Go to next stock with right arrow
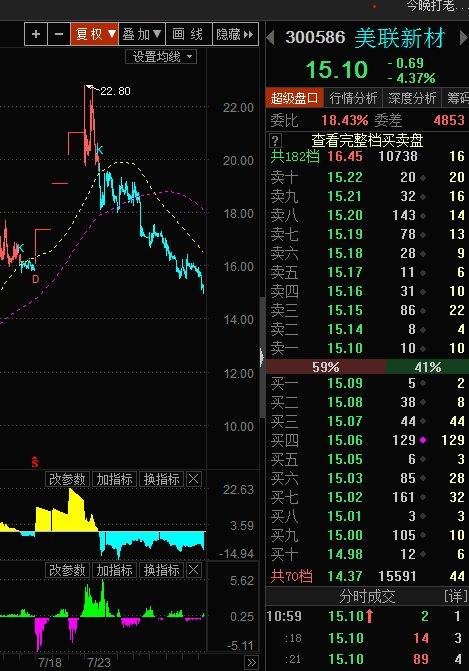 (x=463, y=38)
